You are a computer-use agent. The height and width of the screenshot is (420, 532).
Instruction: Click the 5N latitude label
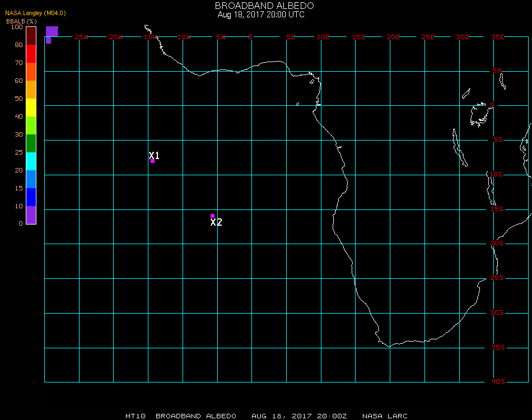[497, 71]
